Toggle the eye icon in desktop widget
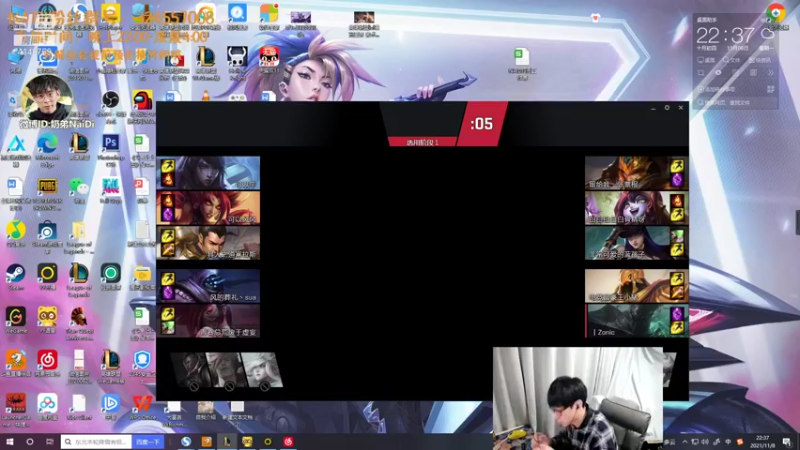Image resolution: width=800 pixels, height=450 pixels. [x=718, y=73]
